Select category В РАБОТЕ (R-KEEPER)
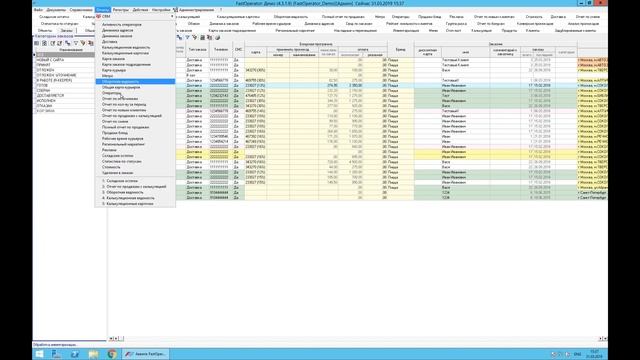This screenshot has width=640, height=360. (x=54, y=80)
